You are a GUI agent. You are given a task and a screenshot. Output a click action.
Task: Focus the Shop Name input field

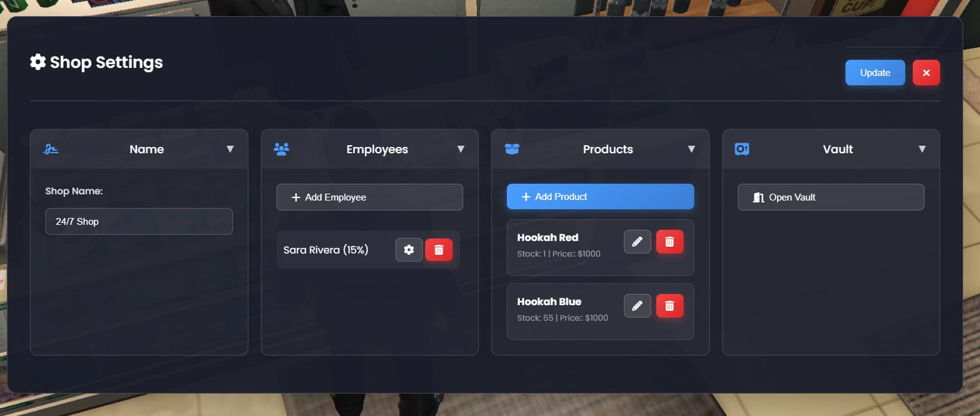[139, 221]
